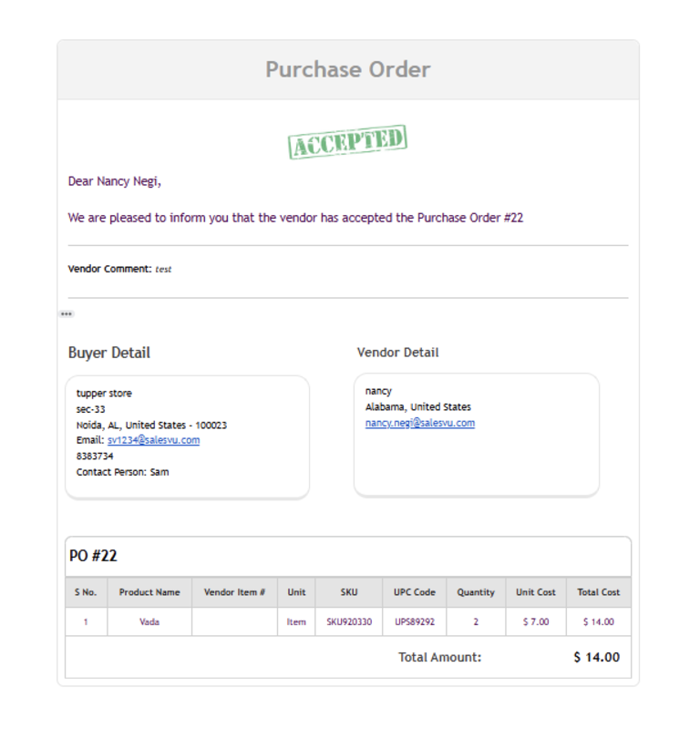Click the UPC Code column header
The width and height of the screenshot is (700, 749).
tap(415, 592)
